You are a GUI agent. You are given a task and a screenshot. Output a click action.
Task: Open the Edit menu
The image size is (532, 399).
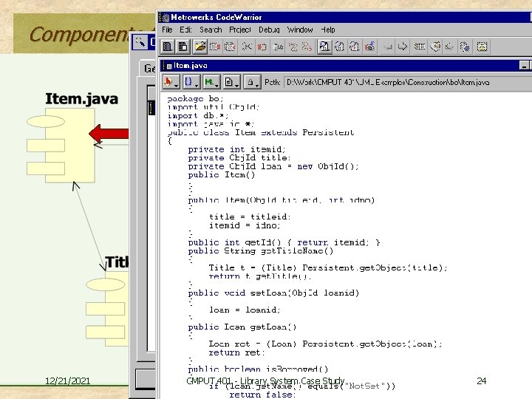(x=185, y=30)
